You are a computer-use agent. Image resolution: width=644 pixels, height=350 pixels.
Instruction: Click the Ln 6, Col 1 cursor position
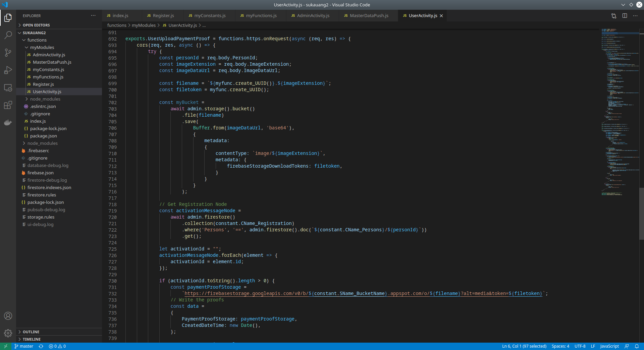click(524, 346)
